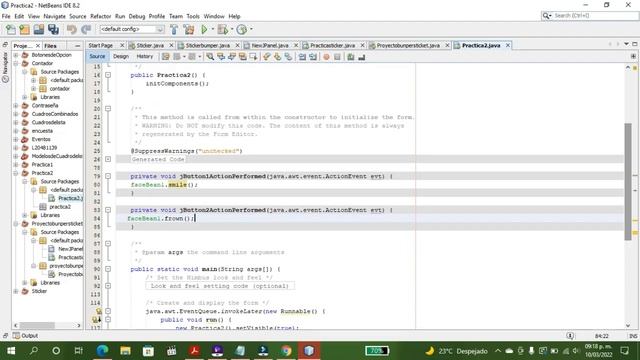Open the Debug Project dropdown arrow
Viewport: 640px width, 360px height.
coord(232,29)
